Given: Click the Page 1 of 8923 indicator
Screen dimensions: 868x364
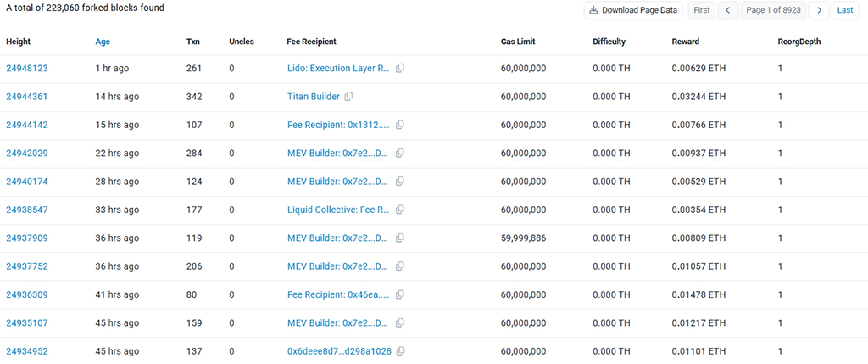Looking at the screenshot, I should pyautogui.click(x=773, y=10).
